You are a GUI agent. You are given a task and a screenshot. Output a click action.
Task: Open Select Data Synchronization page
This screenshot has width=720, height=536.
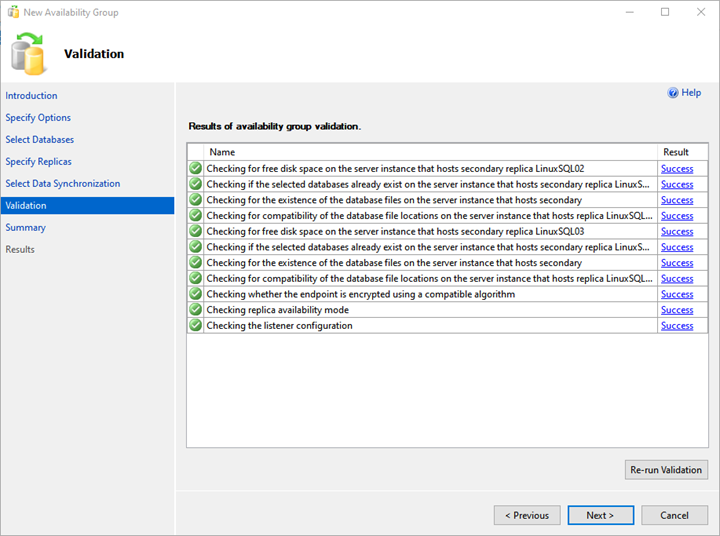63,184
